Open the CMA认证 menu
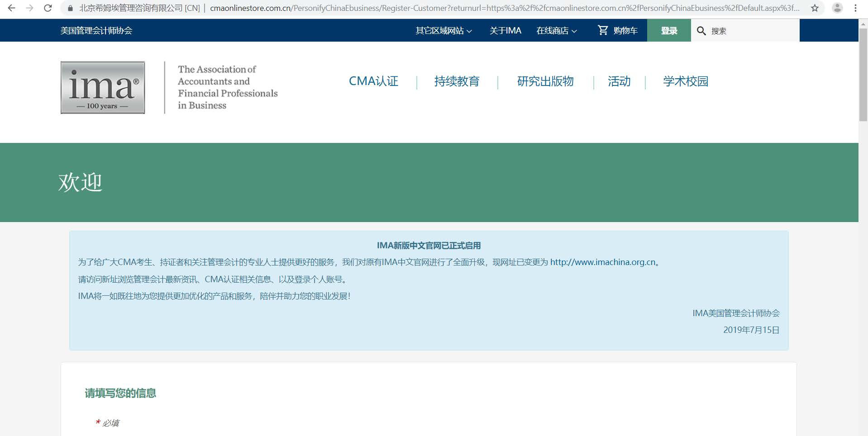 (x=373, y=81)
